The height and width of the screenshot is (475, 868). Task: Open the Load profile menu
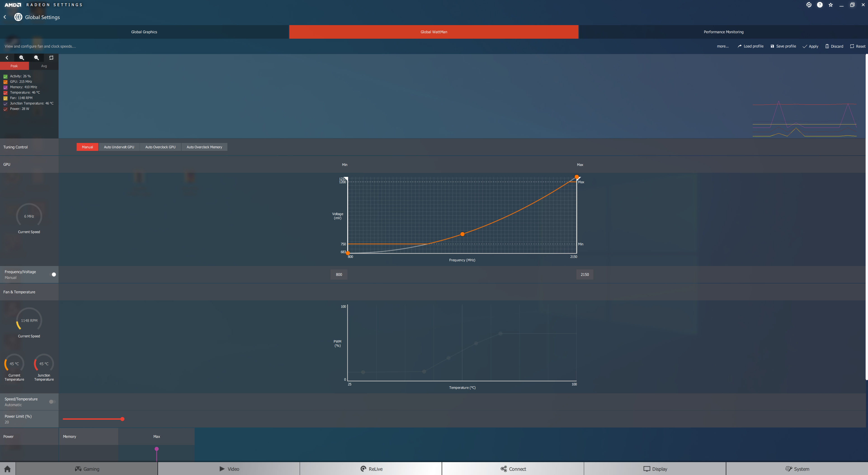coord(750,46)
